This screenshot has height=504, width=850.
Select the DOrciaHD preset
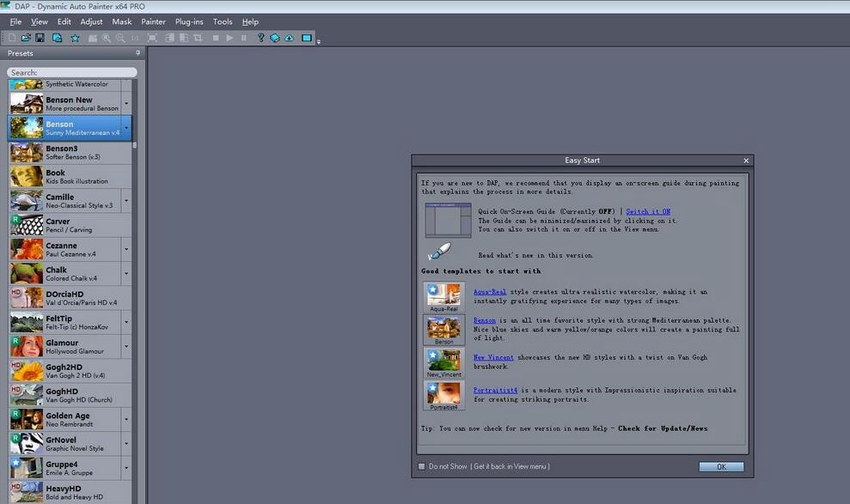pyautogui.click(x=70, y=298)
